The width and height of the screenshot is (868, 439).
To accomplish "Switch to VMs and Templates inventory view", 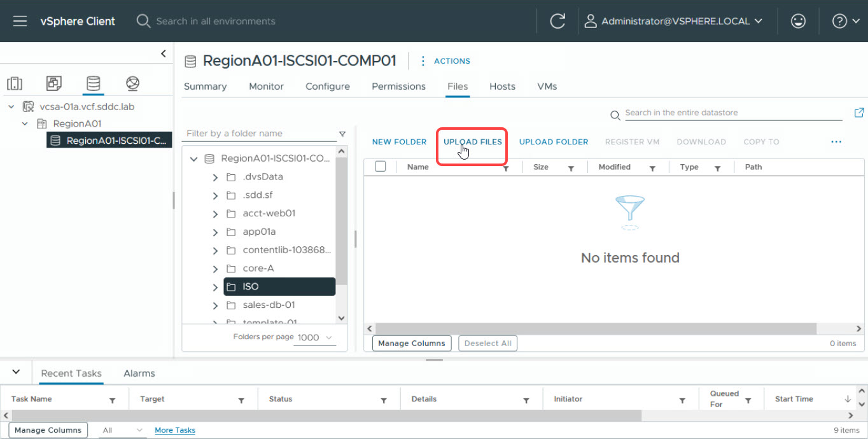I will 54,83.
